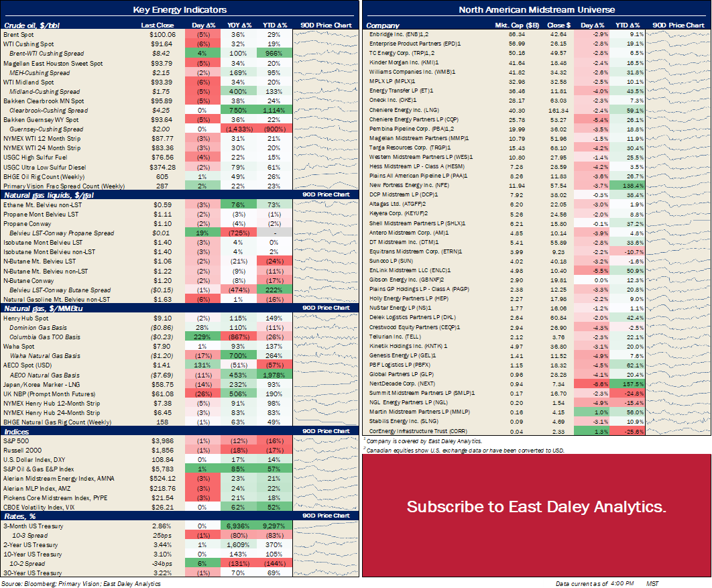Click the Company column header
712x588 pixels.
pos(383,25)
